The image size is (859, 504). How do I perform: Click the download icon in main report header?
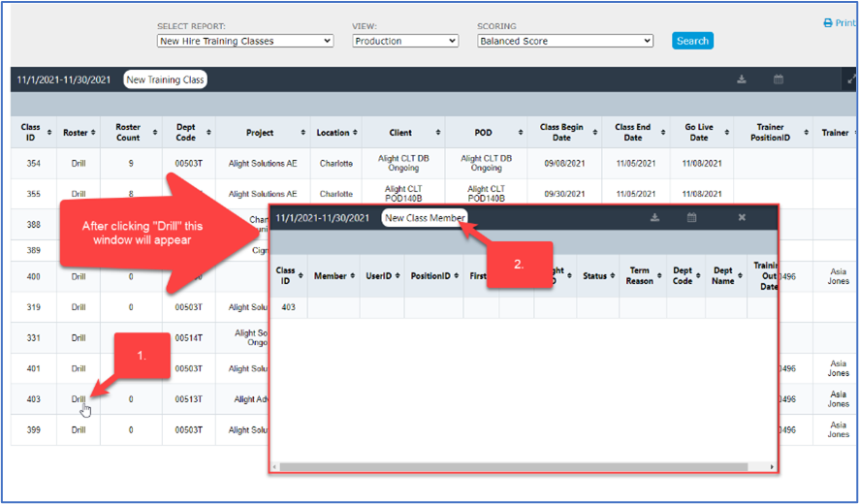click(x=742, y=79)
